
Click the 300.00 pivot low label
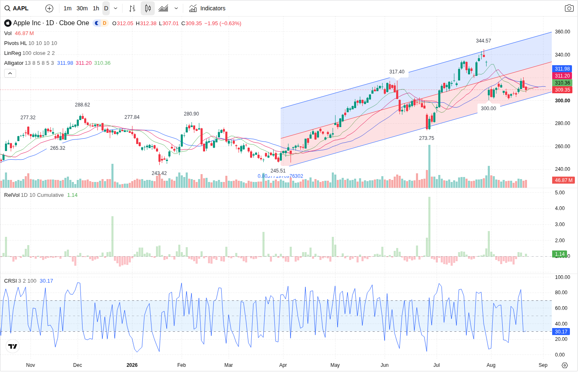point(488,109)
